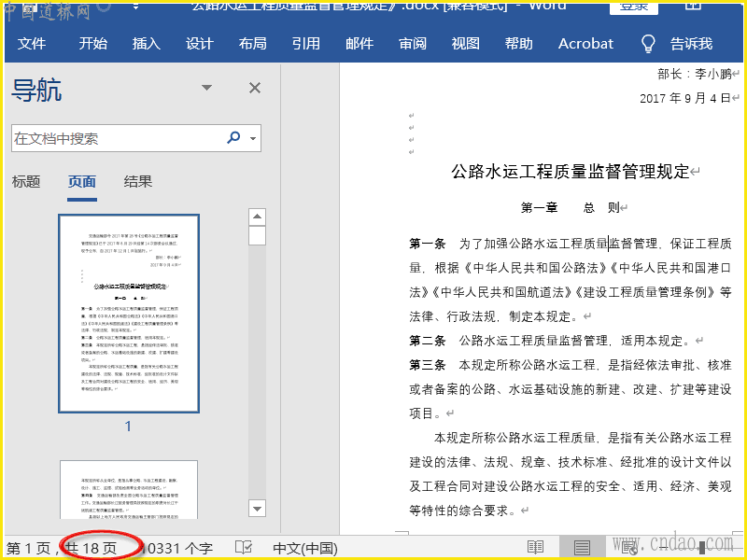The height and width of the screenshot is (560, 747).
Task: Open the navigation pane options dropdown arrow
Action: (206, 88)
